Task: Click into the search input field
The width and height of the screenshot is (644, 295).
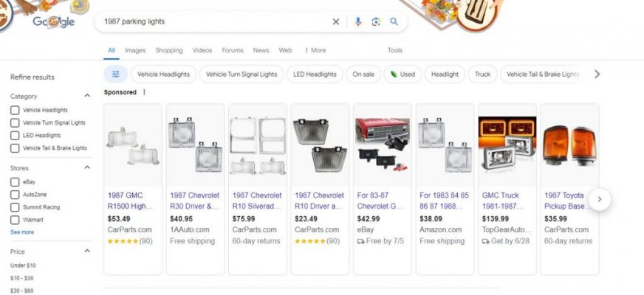Action: 214,22
